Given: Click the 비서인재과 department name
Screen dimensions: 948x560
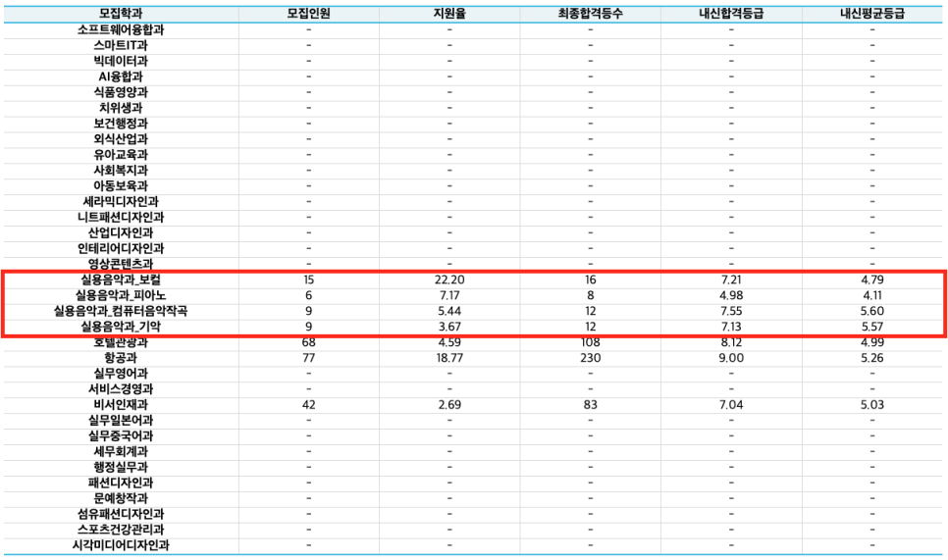Looking at the screenshot, I should point(121,405).
